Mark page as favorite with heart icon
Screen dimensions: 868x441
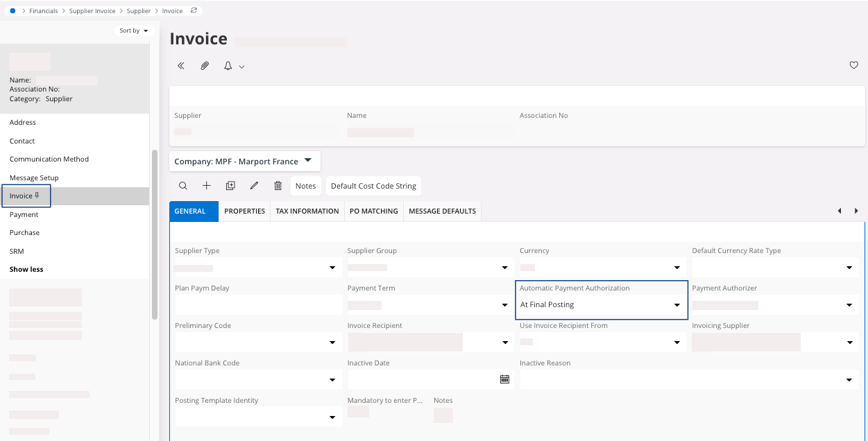click(x=853, y=65)
